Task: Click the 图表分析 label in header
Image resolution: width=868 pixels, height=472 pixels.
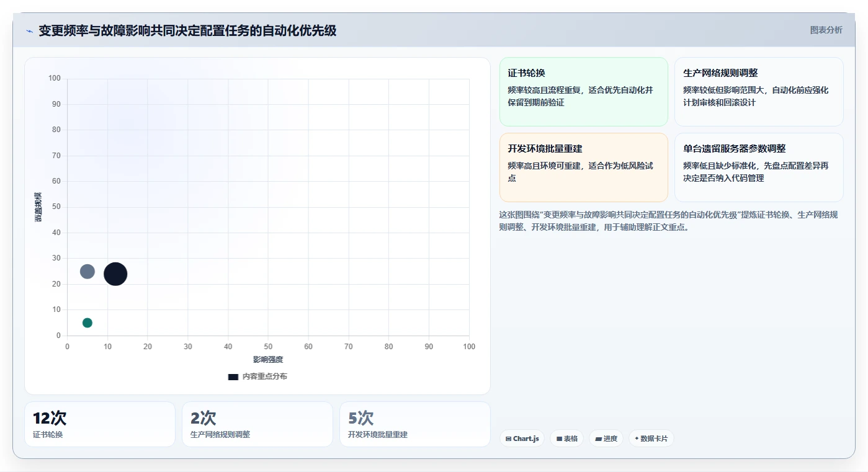Action: pos(826,30)
